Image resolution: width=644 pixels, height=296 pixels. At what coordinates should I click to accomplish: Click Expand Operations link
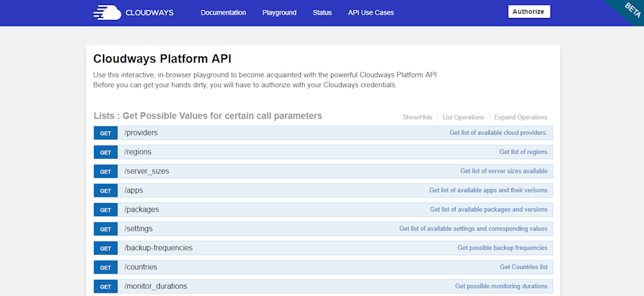coord(521,117)
